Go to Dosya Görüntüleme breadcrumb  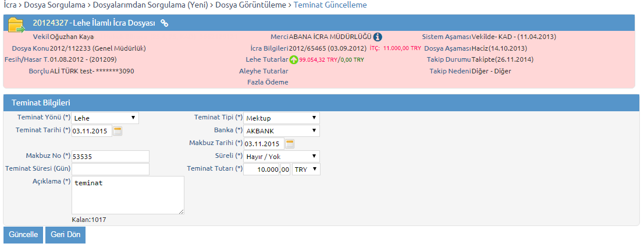[x=251, y=5]
